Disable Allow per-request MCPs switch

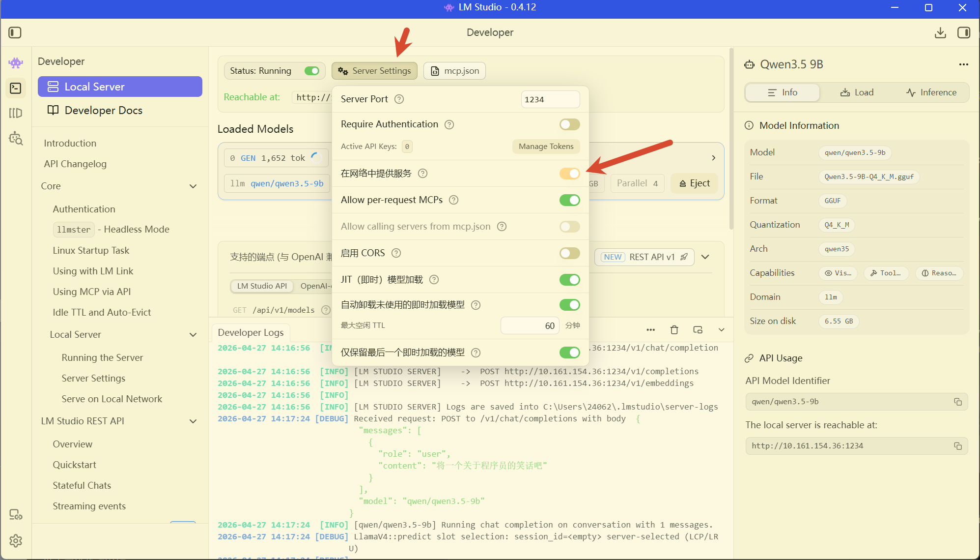[570, 200]
